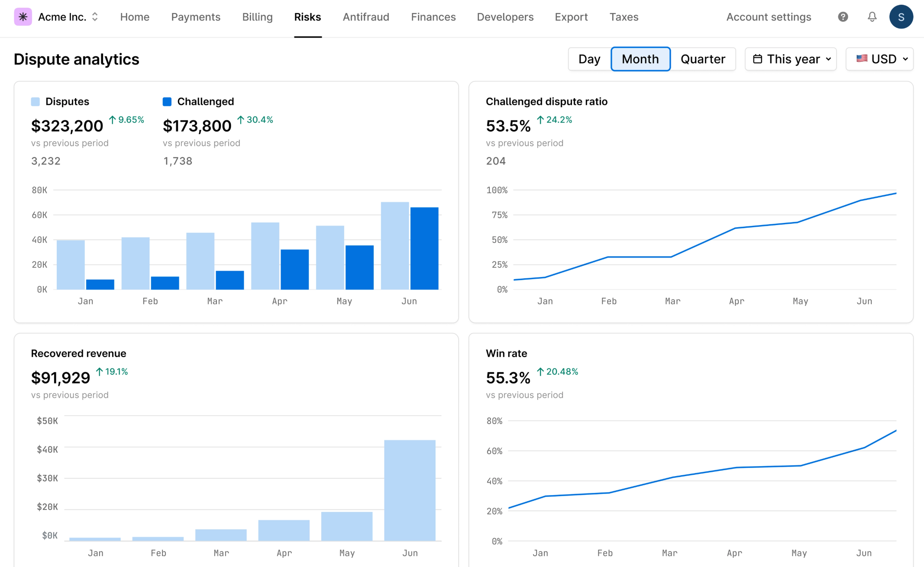
Task: Open the Developers tab
Action: pos(505,17)
